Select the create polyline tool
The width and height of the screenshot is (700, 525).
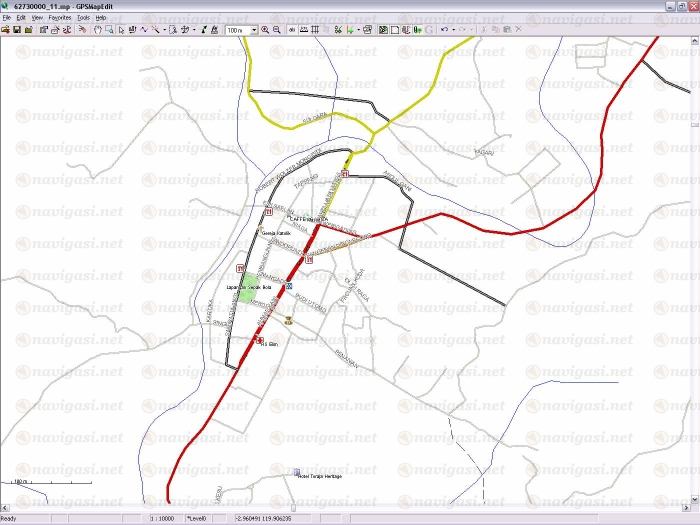tap(144, 30)
